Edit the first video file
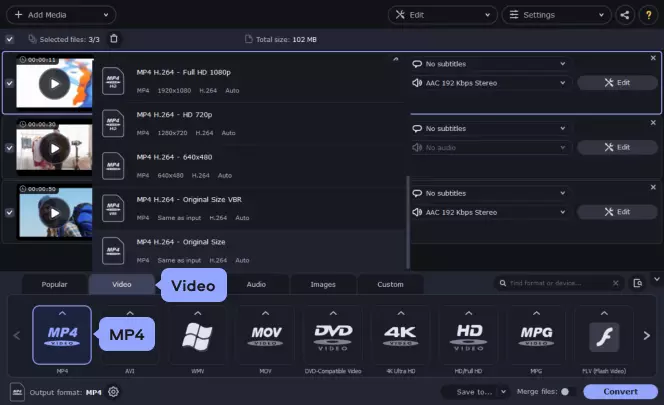Screen dimensions: 664x405 617,83
